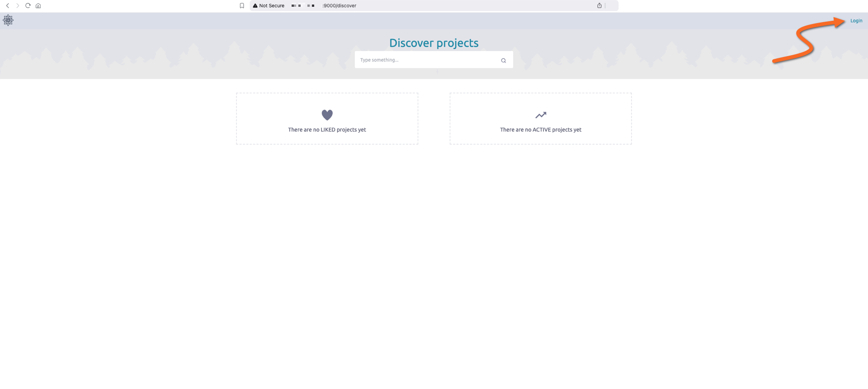Click the 'Not Secure' site warning

coord(271,6)
